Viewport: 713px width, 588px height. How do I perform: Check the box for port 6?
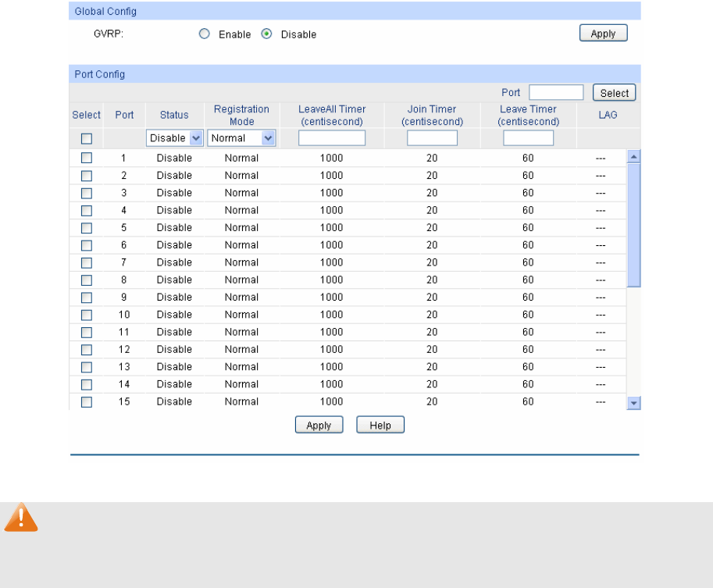tap(87, 245)
